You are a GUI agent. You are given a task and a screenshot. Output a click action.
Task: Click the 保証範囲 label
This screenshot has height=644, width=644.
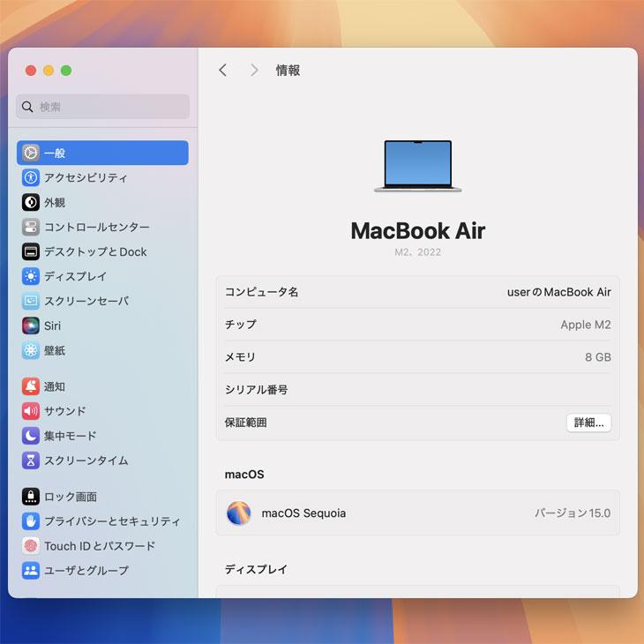click(245, 423)
